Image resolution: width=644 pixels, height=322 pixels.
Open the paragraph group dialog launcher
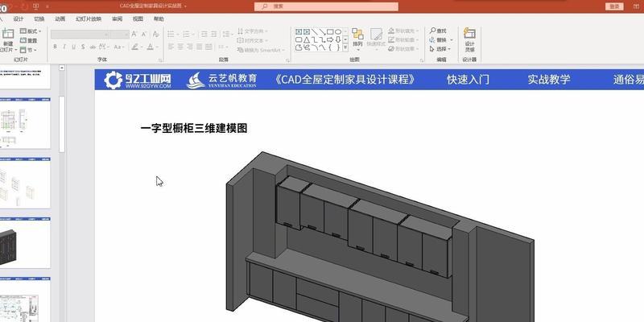point(287,60)
